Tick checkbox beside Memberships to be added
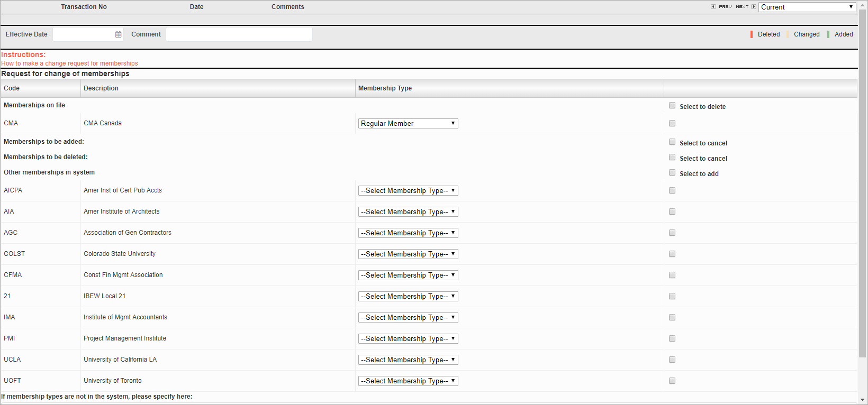This screenshot has width=868, height=405. click(x=672, y=142)
